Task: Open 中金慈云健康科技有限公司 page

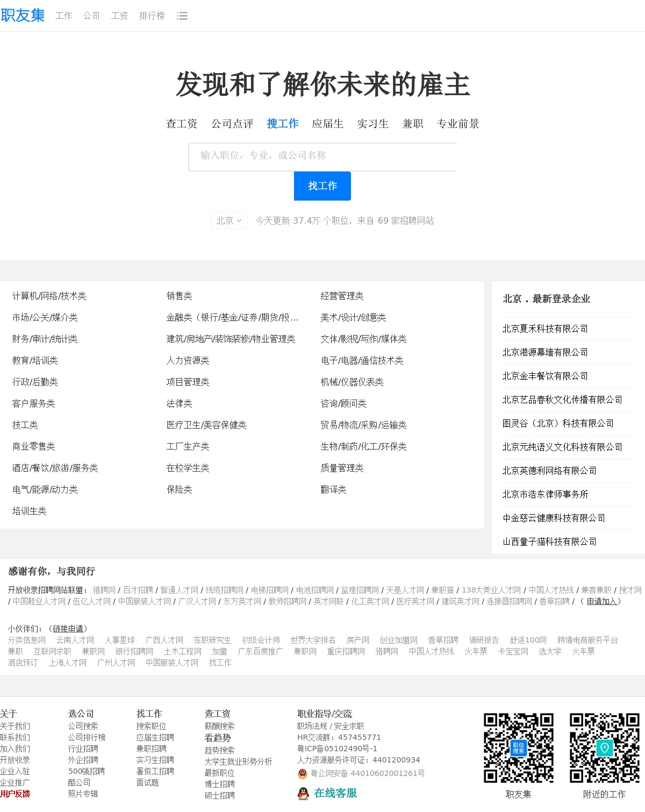Action: [x=554, y=518]
